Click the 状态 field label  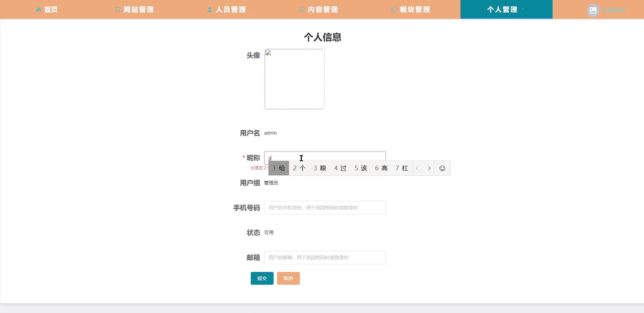[x=253, y=233]
